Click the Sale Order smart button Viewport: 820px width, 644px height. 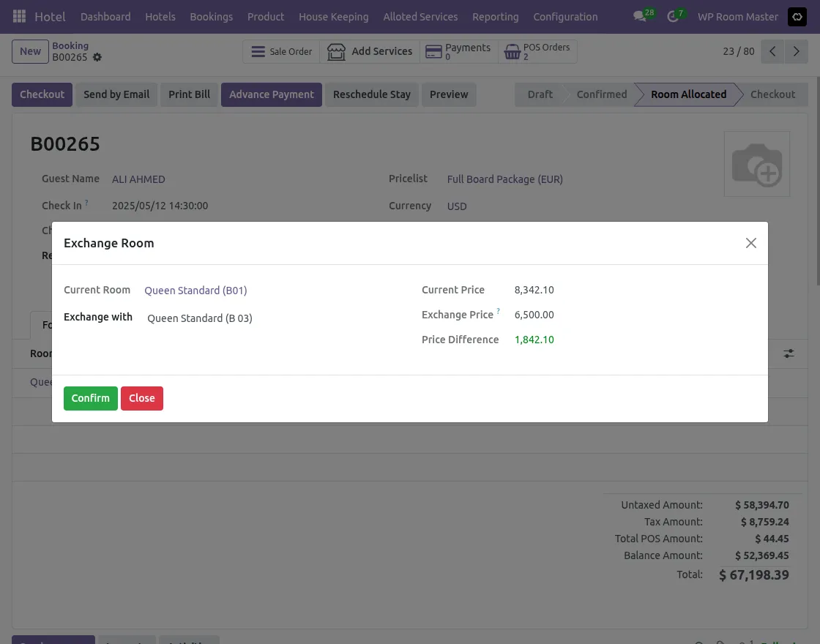[x=281, y=51]
